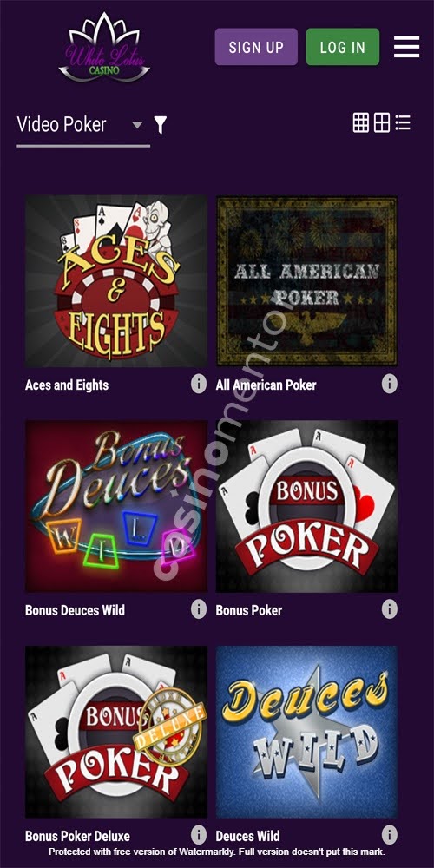
Task: Click the SIGN UP button
Action: [256, 47]
